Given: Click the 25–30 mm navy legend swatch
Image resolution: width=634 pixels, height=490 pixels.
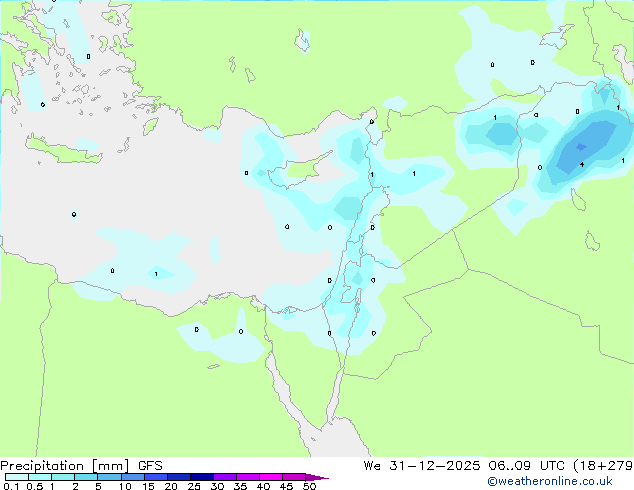Looking at the screenshot, I should (x=201, y=477).
